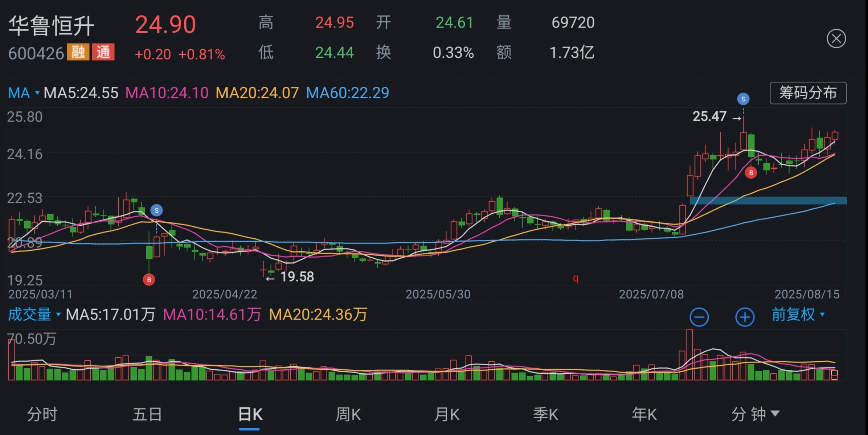Tap the MA5:24.55 indicator label

pos(81,93)
